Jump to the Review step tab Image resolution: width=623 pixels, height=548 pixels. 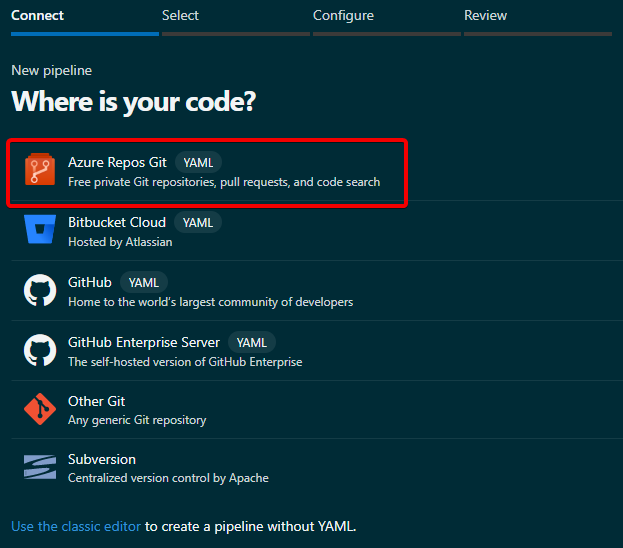pos(485,16)
